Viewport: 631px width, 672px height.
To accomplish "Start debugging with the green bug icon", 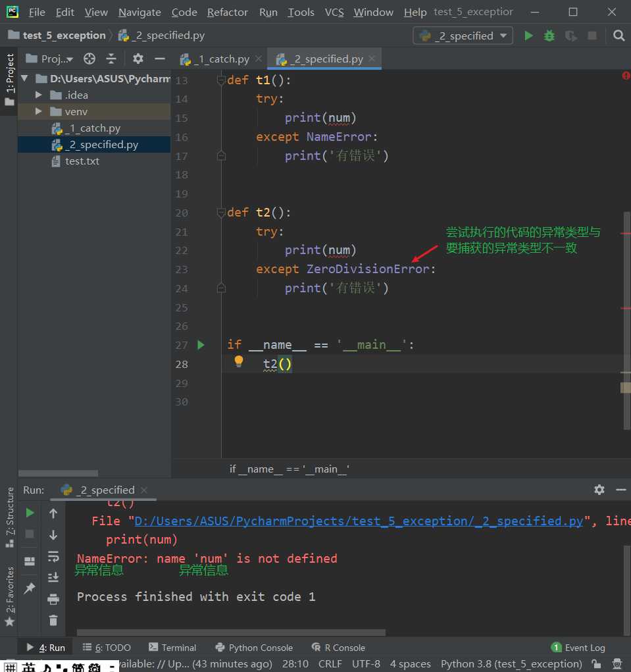I will pyautogui.click(x=549, y=36).
